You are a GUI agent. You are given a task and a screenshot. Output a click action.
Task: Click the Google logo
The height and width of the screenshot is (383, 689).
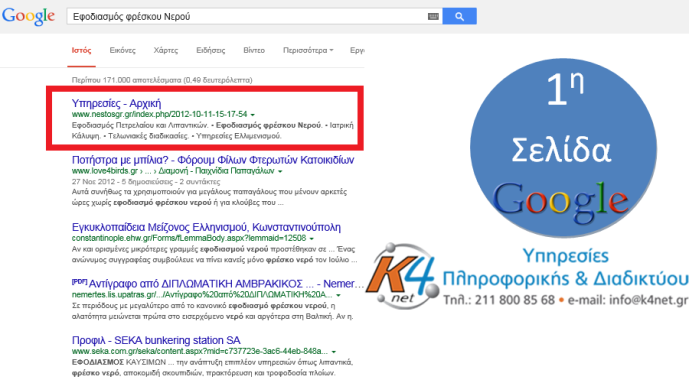pos(29,16)
